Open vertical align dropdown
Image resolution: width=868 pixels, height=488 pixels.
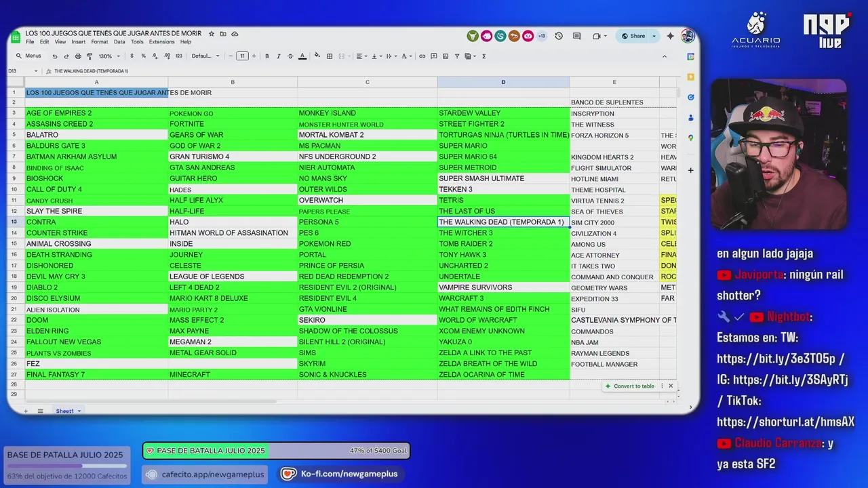376,56
